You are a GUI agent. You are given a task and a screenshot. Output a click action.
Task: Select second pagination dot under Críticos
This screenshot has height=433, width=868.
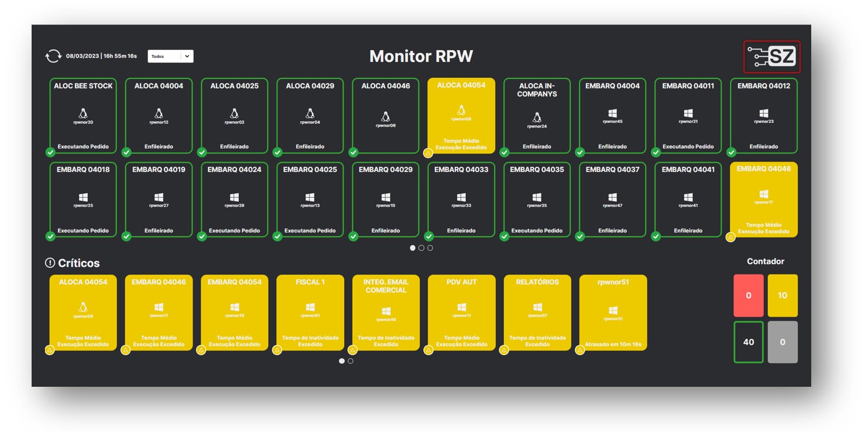point(351,361)
